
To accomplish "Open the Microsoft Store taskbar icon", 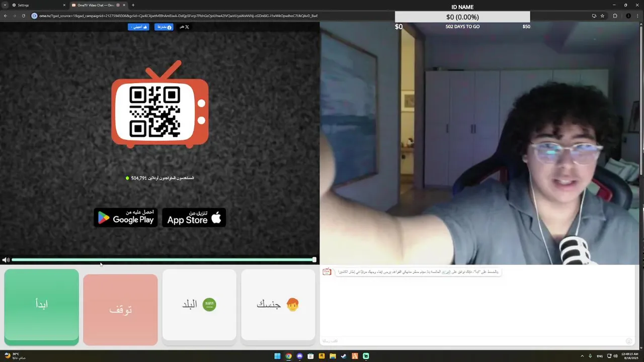I will (x=310, y=356).
